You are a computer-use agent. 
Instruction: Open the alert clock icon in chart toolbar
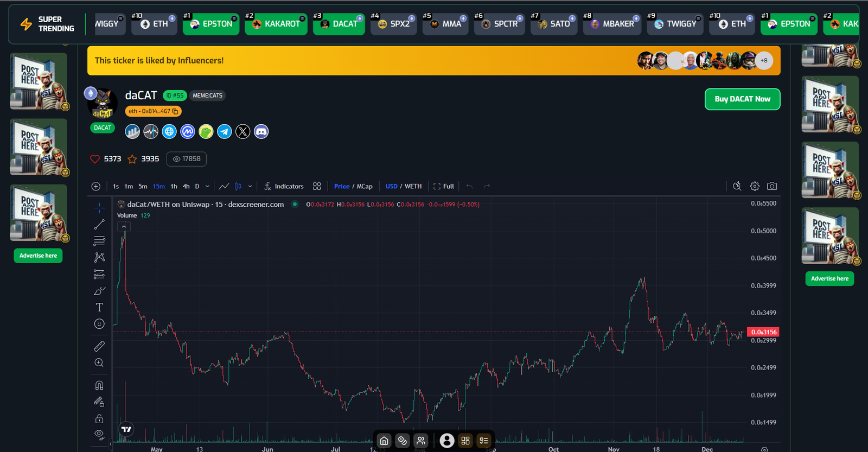coord(737,186)
